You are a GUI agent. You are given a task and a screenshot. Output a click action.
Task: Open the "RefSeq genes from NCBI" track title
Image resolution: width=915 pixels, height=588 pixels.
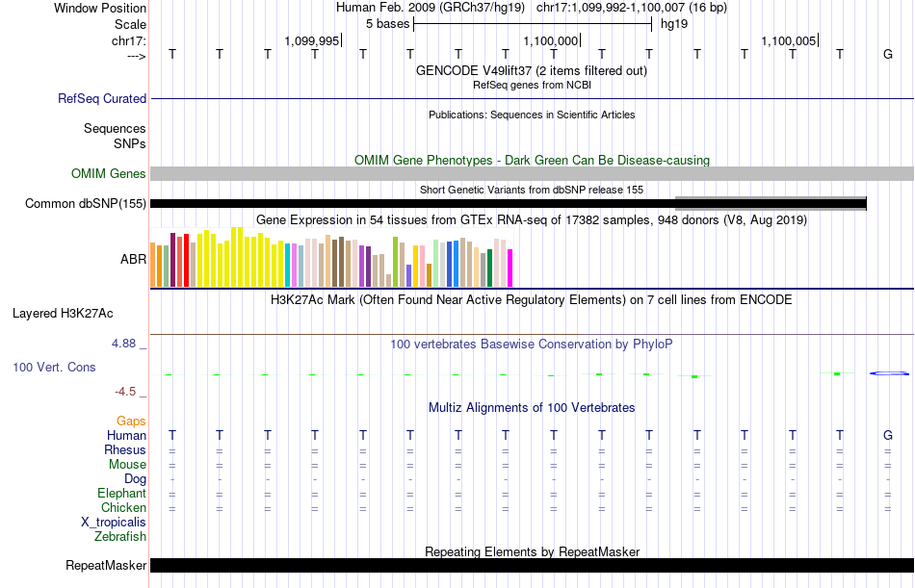pos(532,85)
